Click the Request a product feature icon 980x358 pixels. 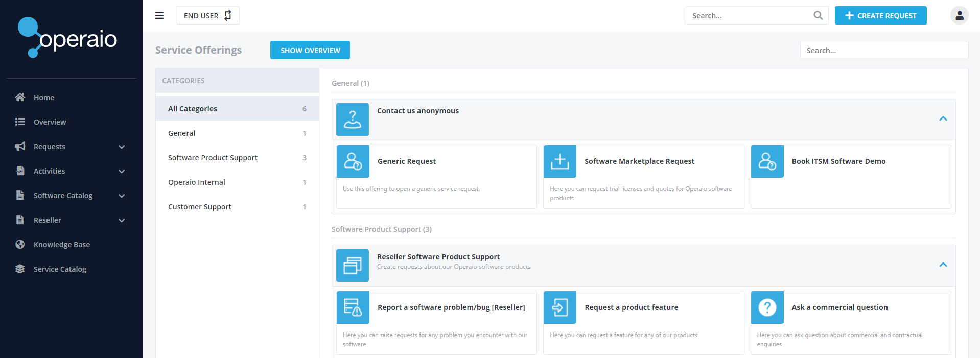pyautogui.click(x=559, y=307)
